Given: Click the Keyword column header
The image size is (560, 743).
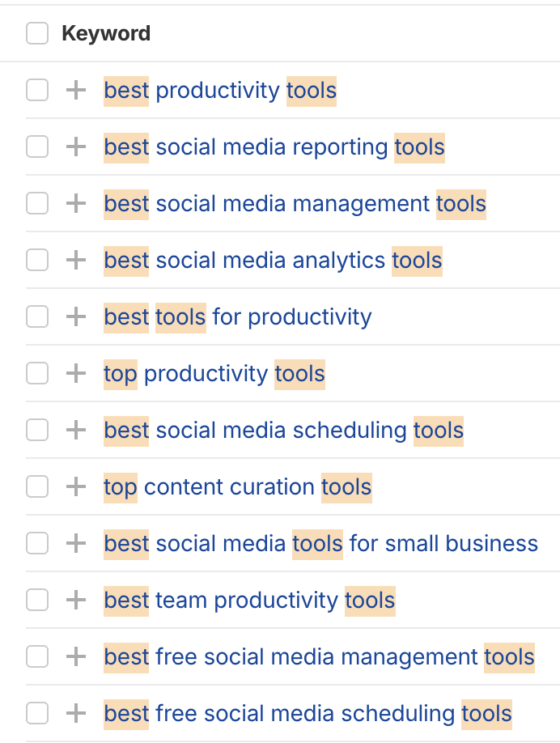Looking at the screenshot, I should point(106,33).
